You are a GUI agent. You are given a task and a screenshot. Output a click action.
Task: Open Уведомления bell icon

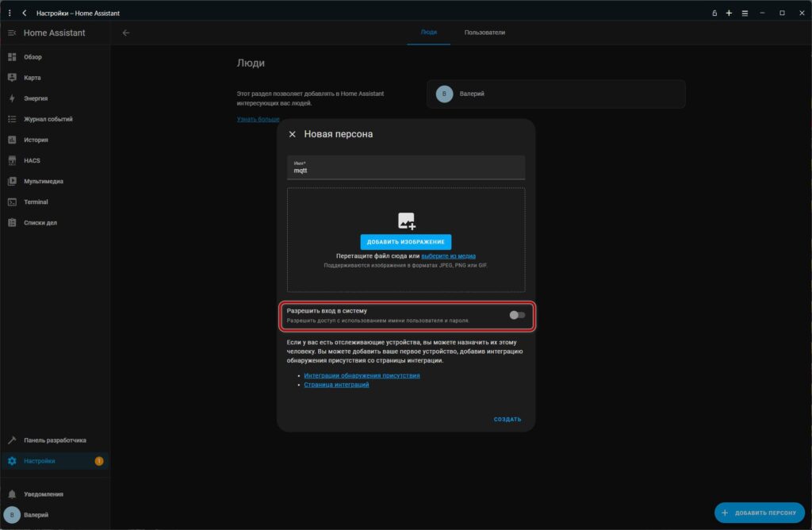tap(12, 494)
